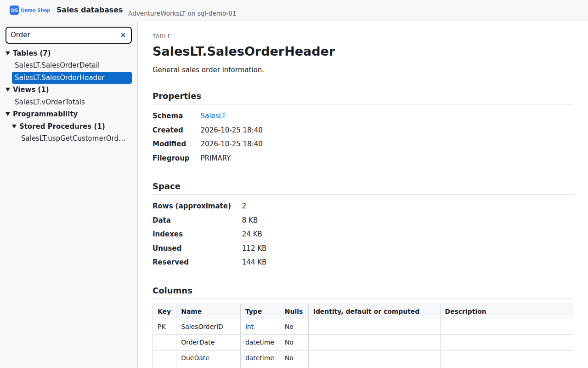Screen dimensions: 588x368
Task: Click the 112 KB Unused value
Action: point(254,248)
